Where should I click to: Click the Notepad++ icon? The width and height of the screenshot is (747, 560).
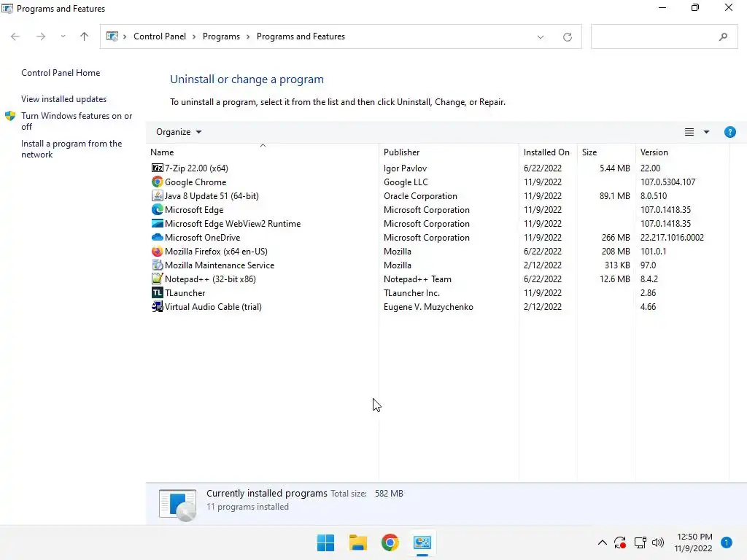158,279
